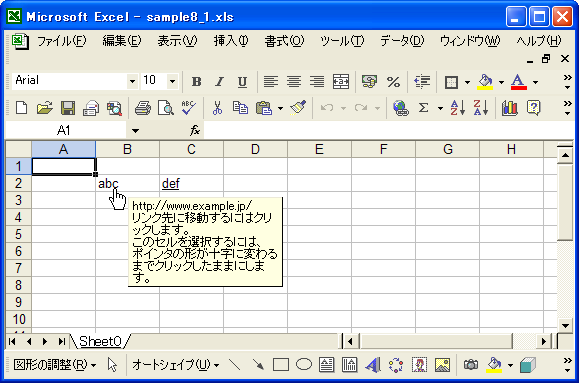Open the Chart Wizard

[x=510, y=108]
